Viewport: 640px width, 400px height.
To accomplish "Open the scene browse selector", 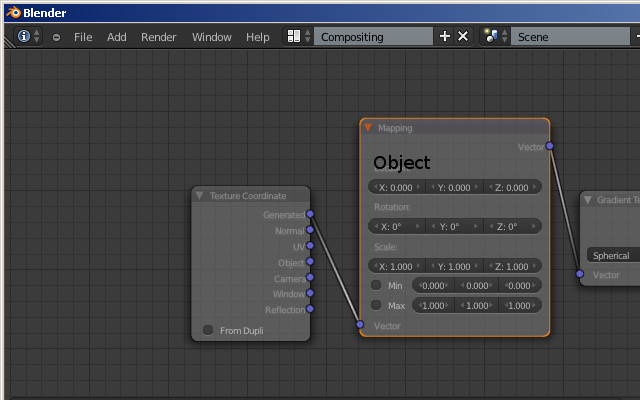I will [495, 36].
